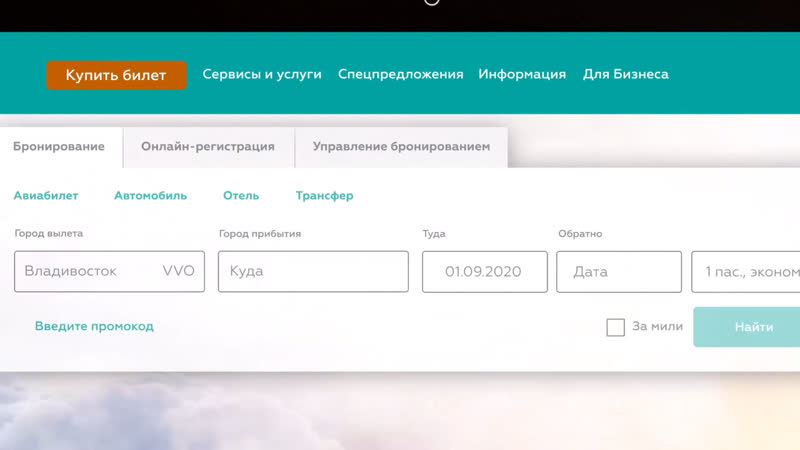Choose the Трансфер booking option
The width and height of the screenshot is (800, 450).
coord(324,196)
